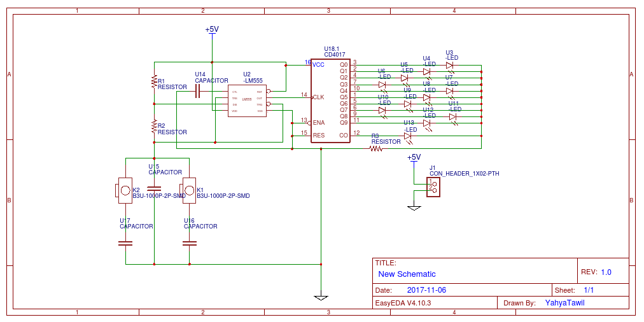
Task: Select the U12 LED symbol
Action: pyautogui.click(x=427, y=123)
